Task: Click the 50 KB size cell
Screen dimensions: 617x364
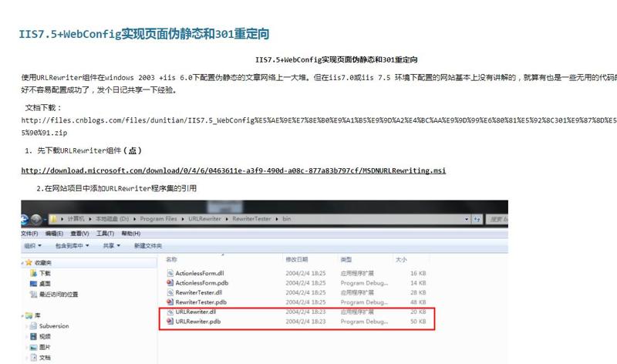Action: click(x=418, y=321)
